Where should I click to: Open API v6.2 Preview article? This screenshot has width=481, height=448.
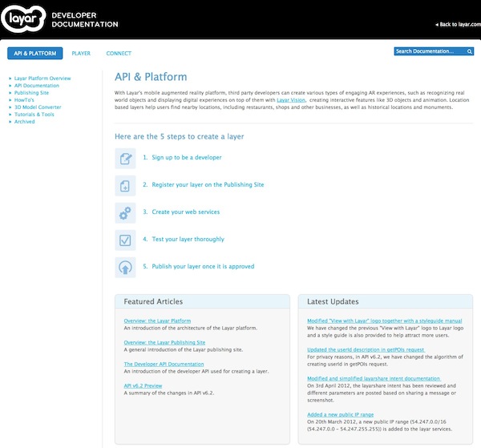click(143, 385)
